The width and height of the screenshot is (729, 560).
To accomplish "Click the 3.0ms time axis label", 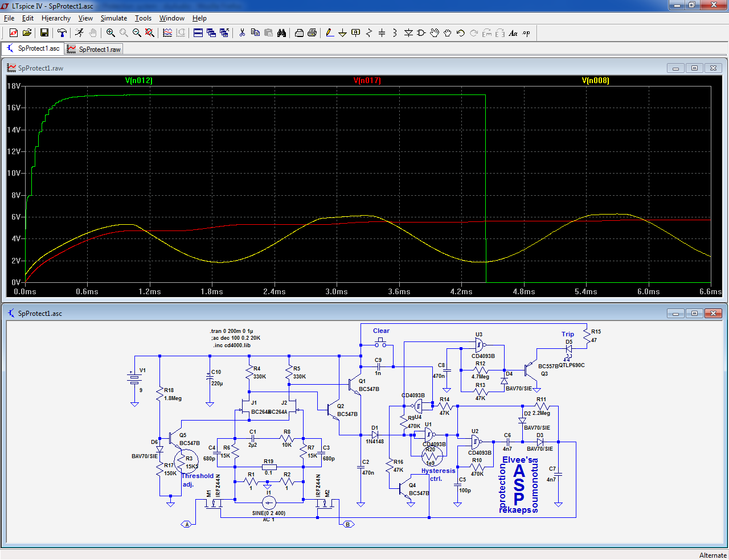I will tap(337, 291).
